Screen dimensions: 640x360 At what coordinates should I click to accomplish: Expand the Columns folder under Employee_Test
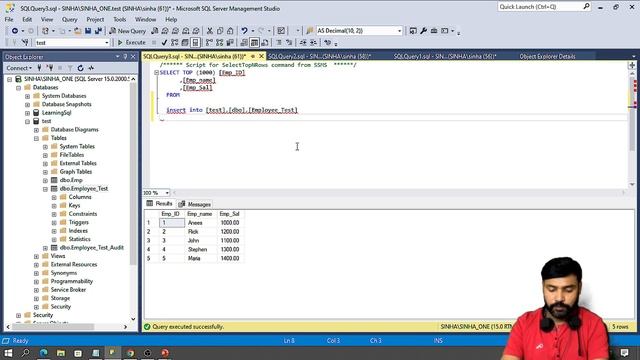[54, 198]
